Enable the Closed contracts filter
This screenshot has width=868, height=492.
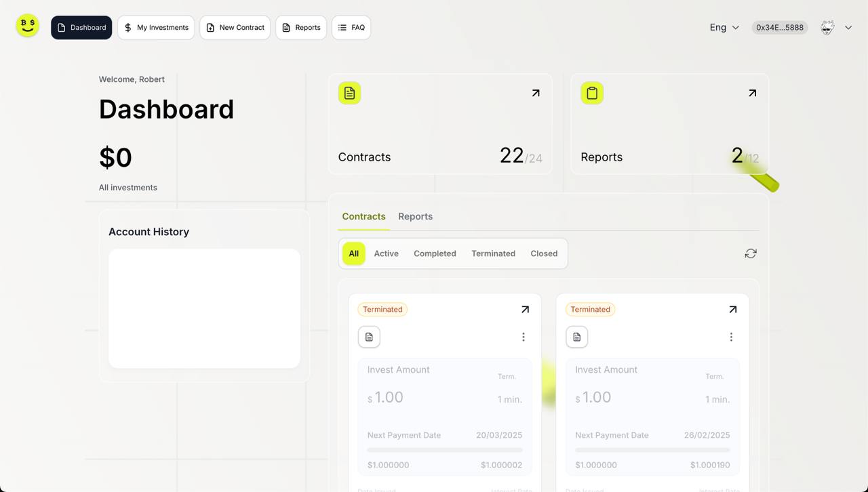click(x=544, y=253)
